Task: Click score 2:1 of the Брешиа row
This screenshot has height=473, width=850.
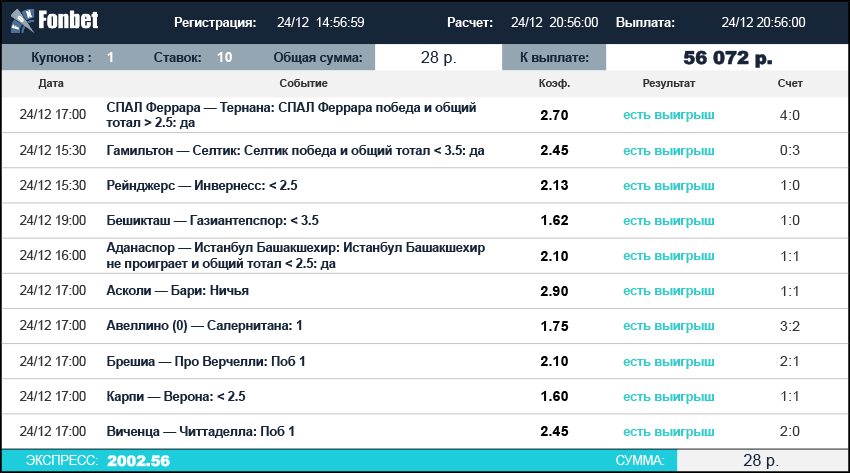Action: pos(790,361)
